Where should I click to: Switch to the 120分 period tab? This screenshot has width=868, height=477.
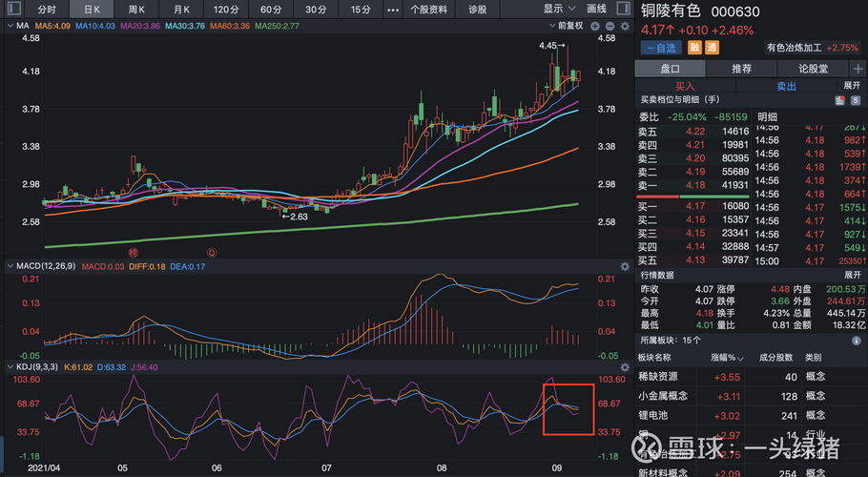[x=226, y=10]
